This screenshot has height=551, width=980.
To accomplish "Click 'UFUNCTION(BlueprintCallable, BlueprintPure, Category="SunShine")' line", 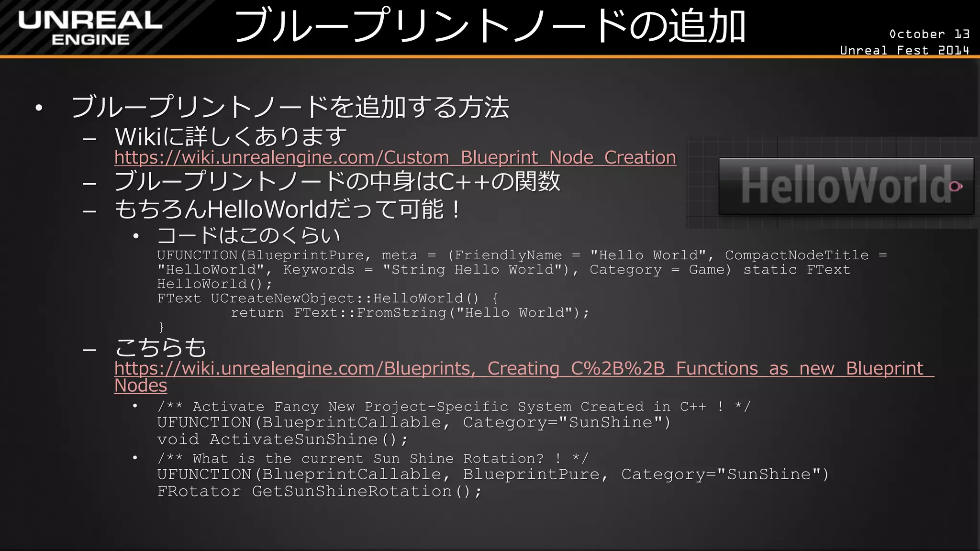I will pyautogui.click(x=493, y=474).
